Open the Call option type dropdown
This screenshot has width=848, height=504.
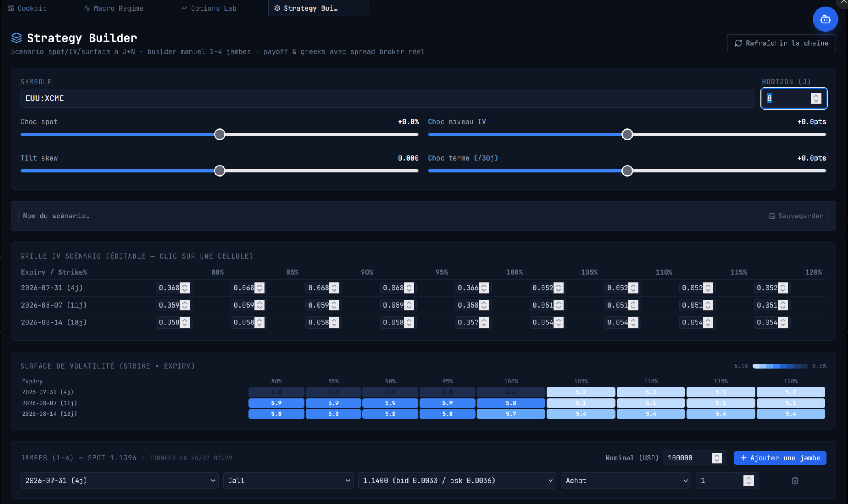(x=288, y=481)
